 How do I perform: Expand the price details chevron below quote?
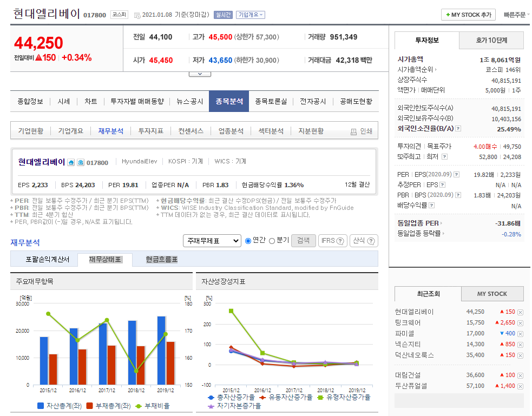(200, 74)
